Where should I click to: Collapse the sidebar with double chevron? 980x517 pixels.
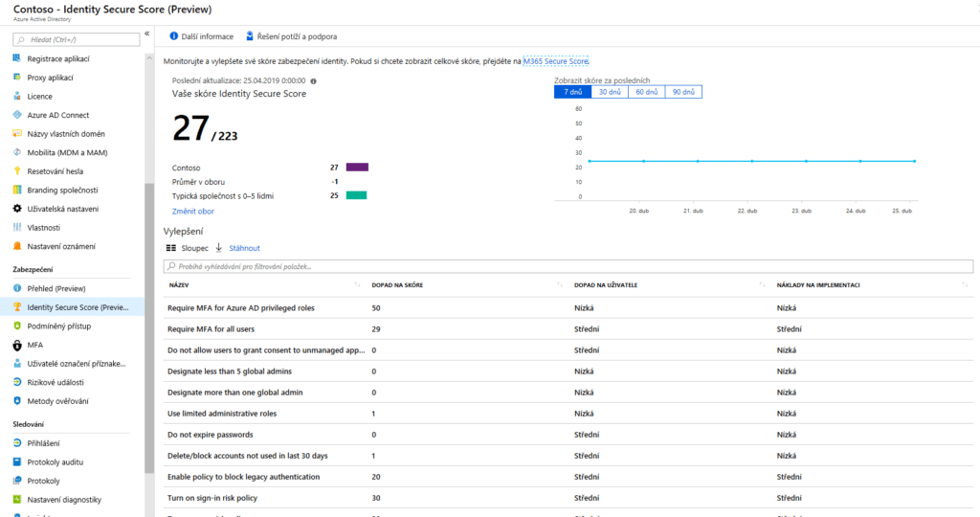146,34
